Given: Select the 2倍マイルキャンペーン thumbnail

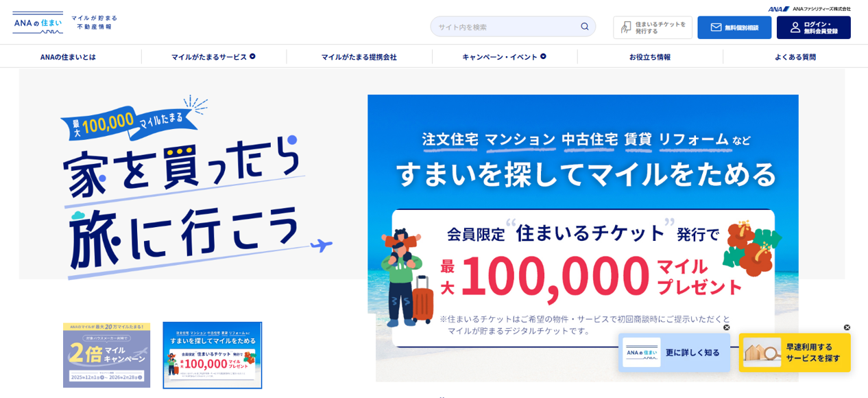Looking at the screenshot, I should tap(106, 355).
